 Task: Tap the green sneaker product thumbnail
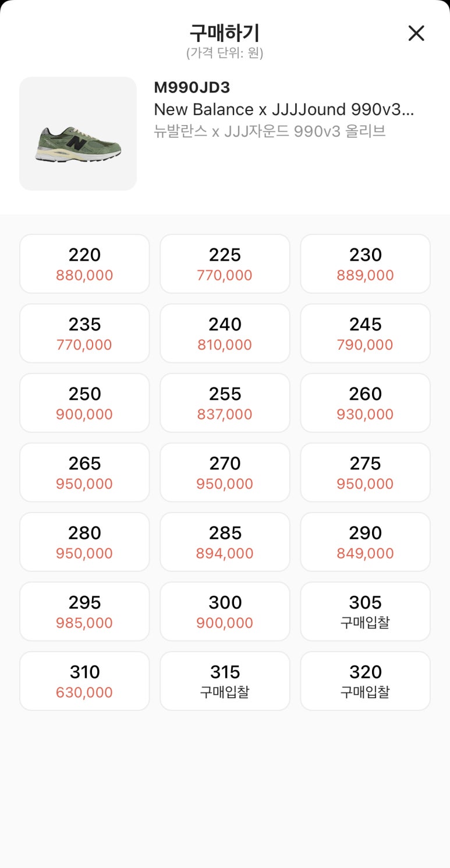78,134
